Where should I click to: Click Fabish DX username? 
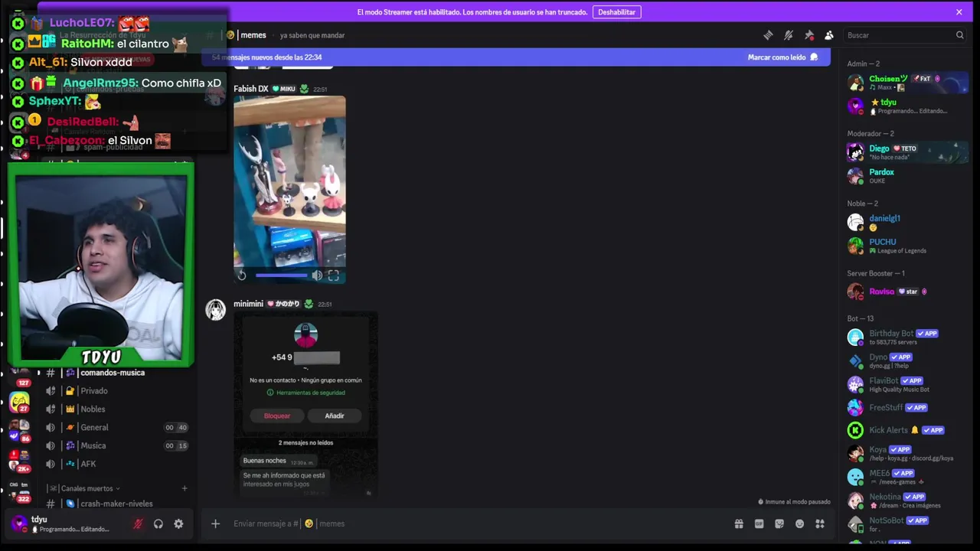point(251,89)
